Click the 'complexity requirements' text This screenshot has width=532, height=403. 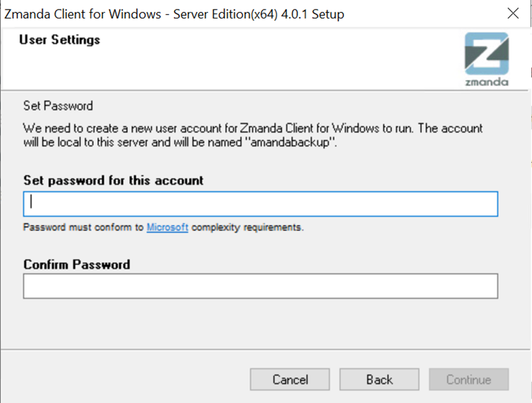pyautogui.click(x=248, y=227)
